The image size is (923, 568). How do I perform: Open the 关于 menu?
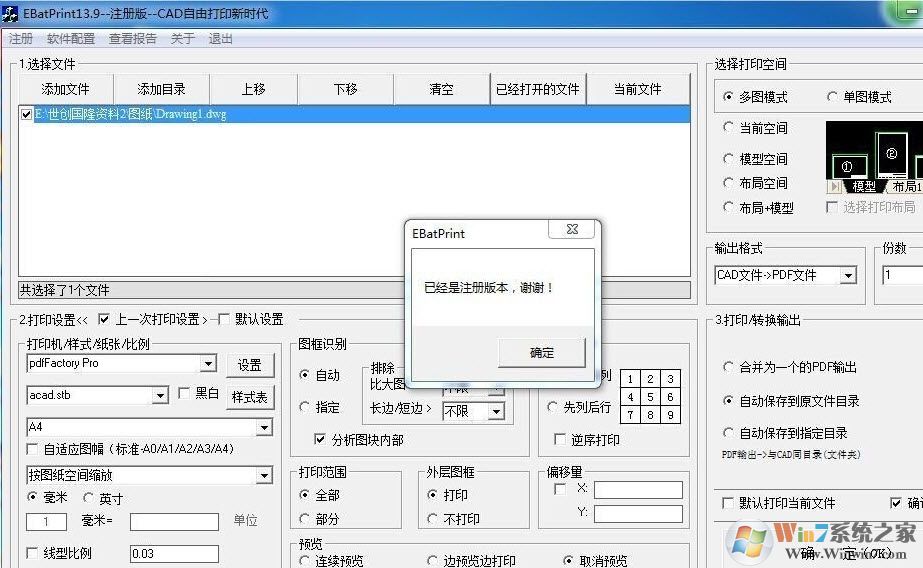click(x=182, y=39)
